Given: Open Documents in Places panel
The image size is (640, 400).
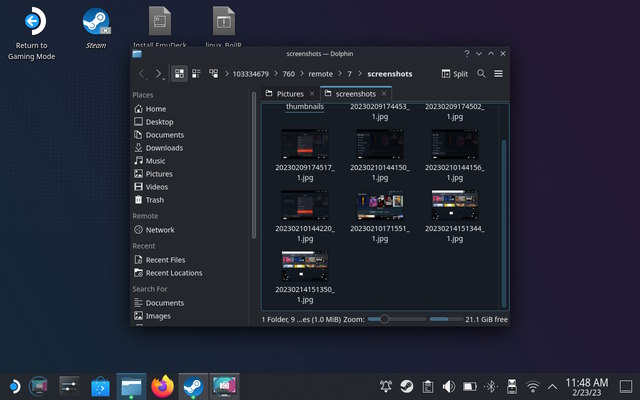Looking at the screenshot, I should click(x=159, y=135).
